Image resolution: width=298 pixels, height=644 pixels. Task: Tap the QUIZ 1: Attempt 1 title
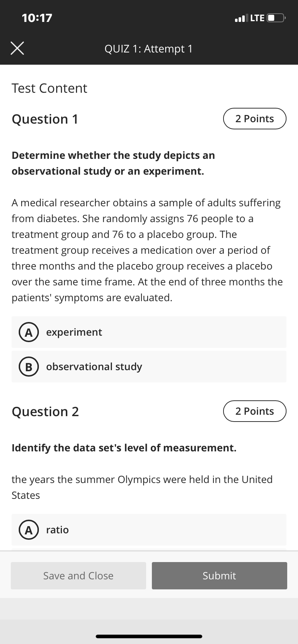(149, 49)
